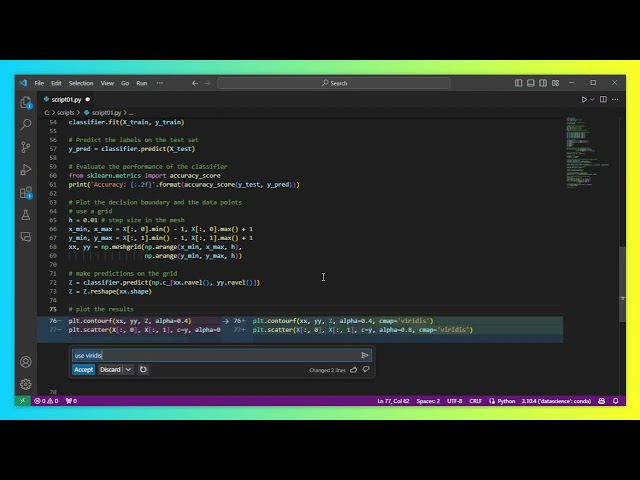Click the unsaved dot on script01.py tab

[x=88, y=100]
